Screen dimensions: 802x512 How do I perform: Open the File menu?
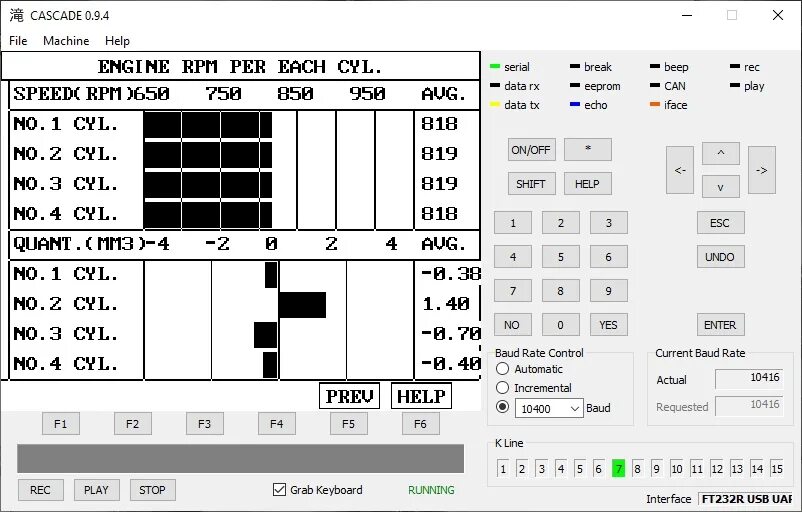pyautogui.click(x=18, y=40)
